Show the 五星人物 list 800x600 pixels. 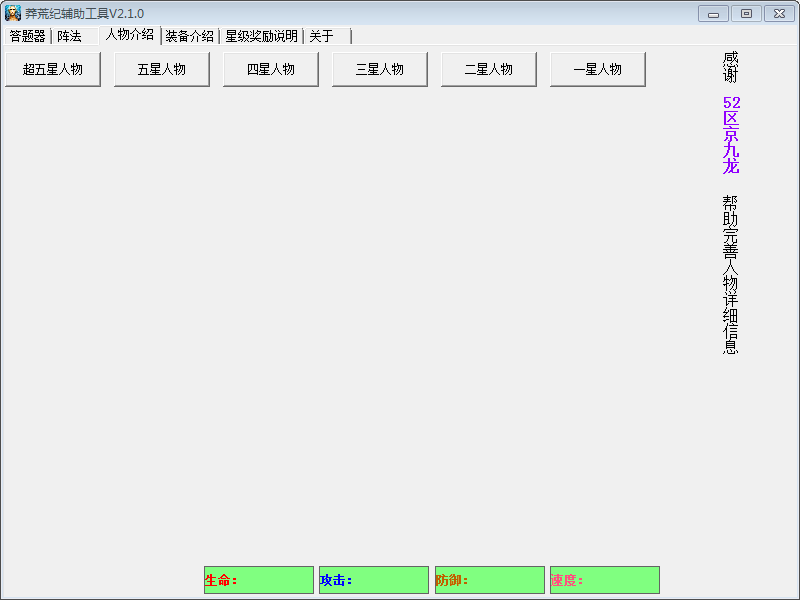point(162,69)
